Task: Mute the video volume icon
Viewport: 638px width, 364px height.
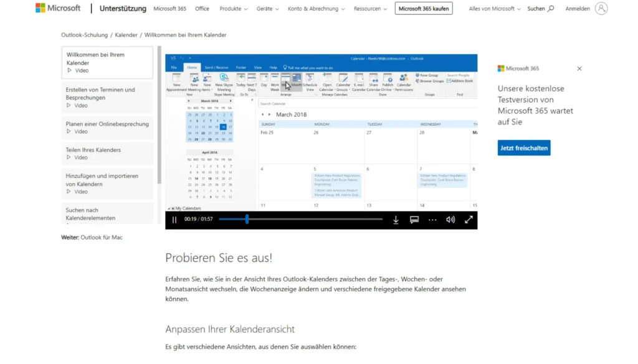Action: point(450,220)
